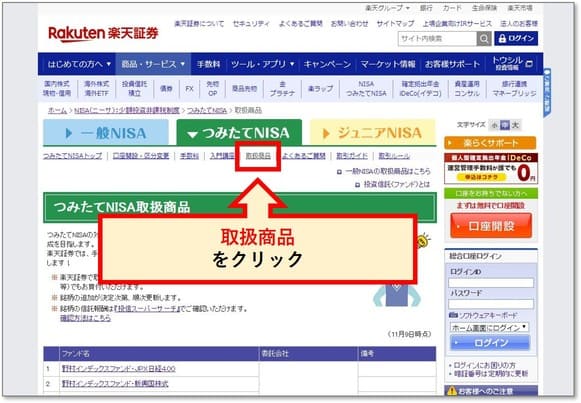
Task: Click the iDeCo 0円 banner
Action: pyautogui.click(x=491, y=169)
